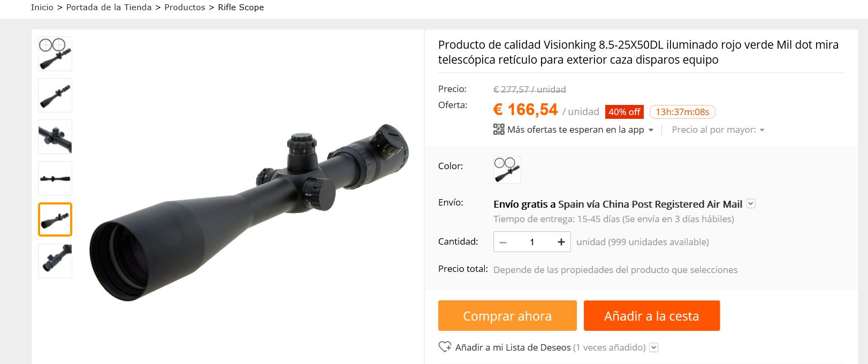The image size is (868, 364).
Task: Click the QR code app offers icon
Action: 499,130
